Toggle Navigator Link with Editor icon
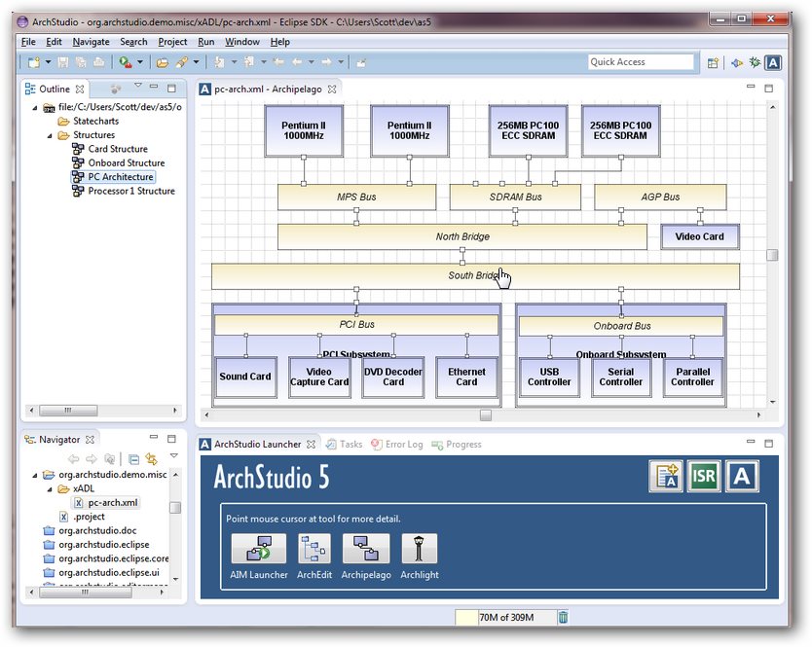 (x=151, y=459)
